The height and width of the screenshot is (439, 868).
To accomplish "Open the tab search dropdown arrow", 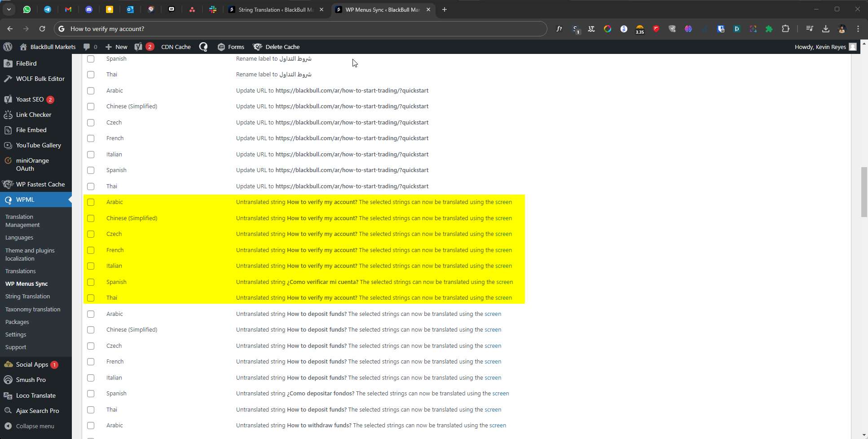I will (9, 9).
